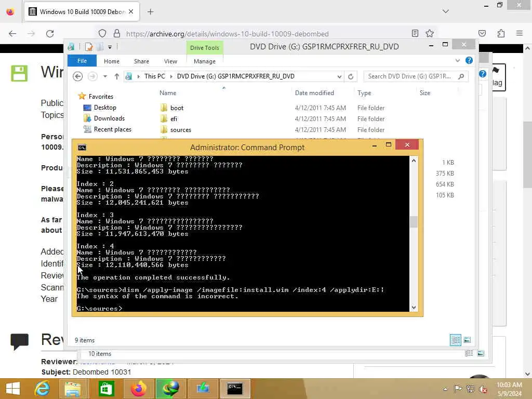This screenshot has width=532, height=399.
Task: Select the Drive Tools contextual tab
Action: pyautogui.click(x=205, y=48)
